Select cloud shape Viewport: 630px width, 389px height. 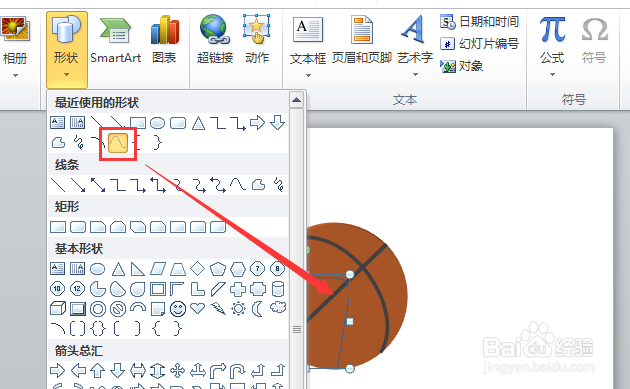point(278,308)
